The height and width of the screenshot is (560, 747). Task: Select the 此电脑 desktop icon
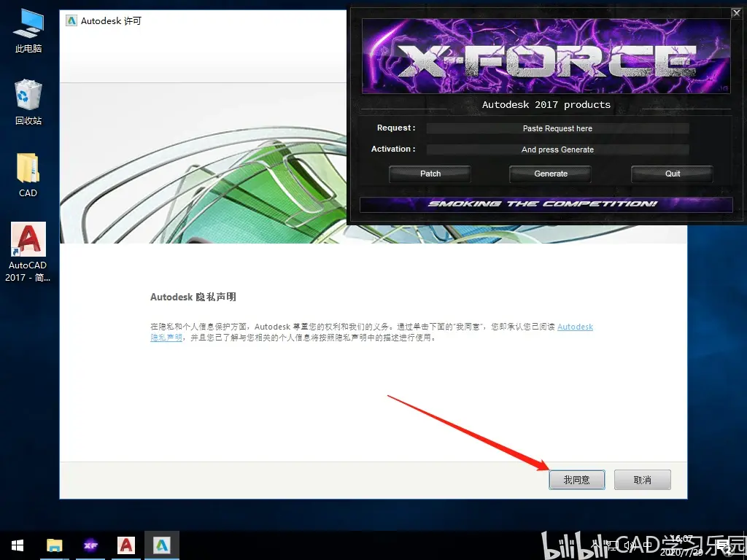point(28,31)
